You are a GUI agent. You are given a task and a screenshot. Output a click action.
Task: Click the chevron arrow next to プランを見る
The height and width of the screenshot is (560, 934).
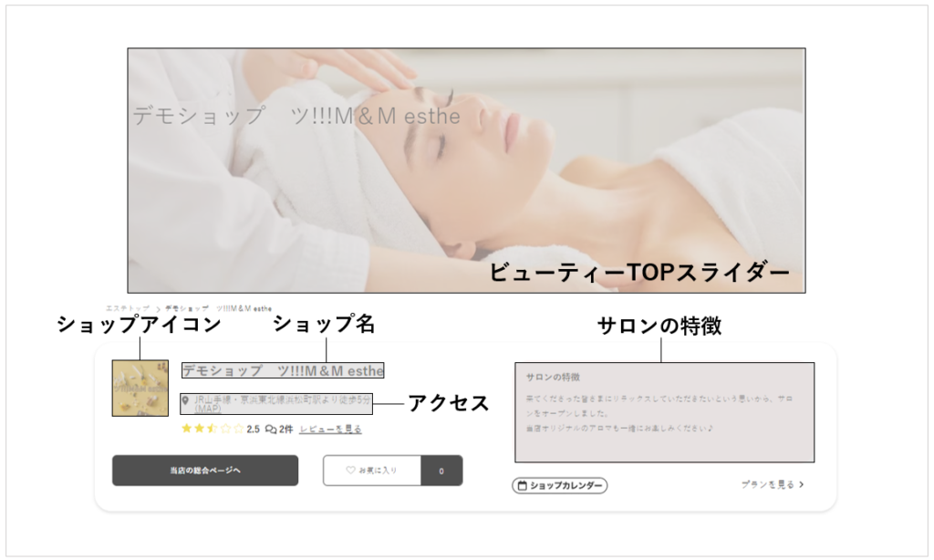[801, 484]
